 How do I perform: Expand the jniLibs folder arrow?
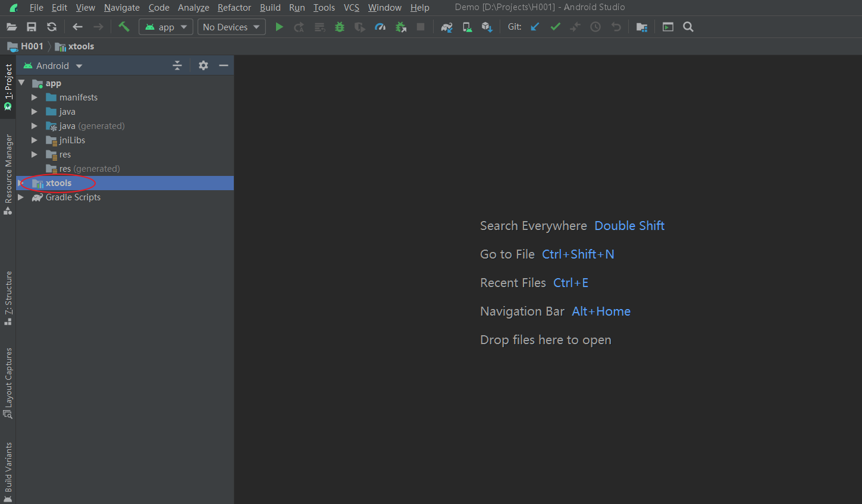35,140
